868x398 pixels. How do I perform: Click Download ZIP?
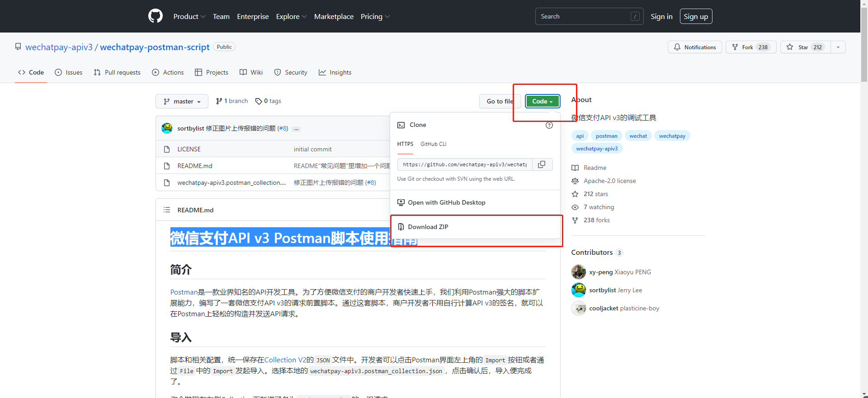(428, 227)
